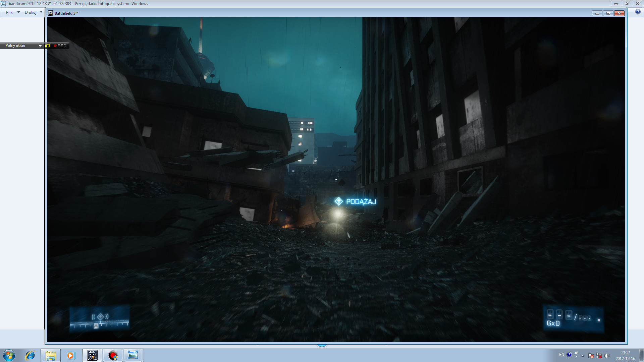Switch to Bandicam recorder taskbar icon
The image size is (644, 362).
point(113,355)
